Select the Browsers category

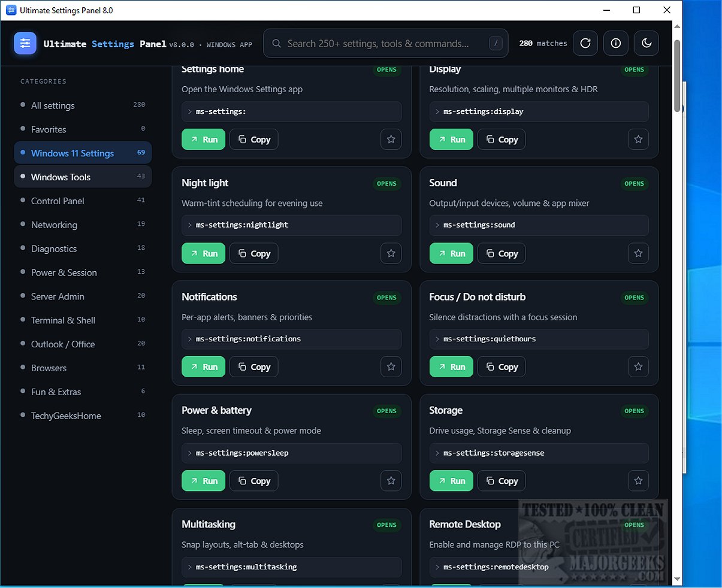click(83, 368)
